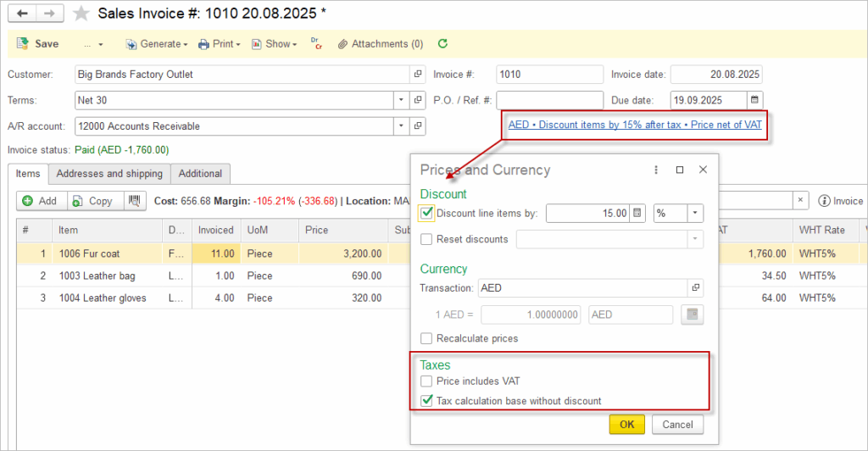Click the P.O. / Ref. # field
Image resolution: width=868 pixels, height=451 pixels.
point(549,100)
